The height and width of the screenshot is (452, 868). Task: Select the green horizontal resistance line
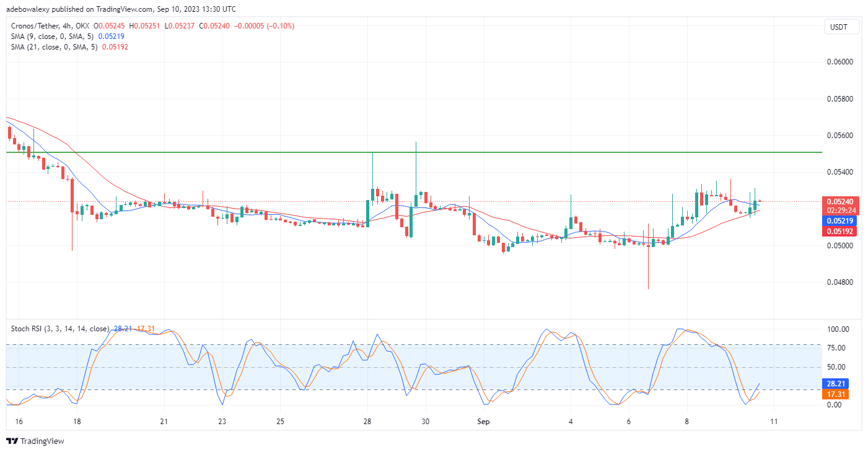coord(414,152)
